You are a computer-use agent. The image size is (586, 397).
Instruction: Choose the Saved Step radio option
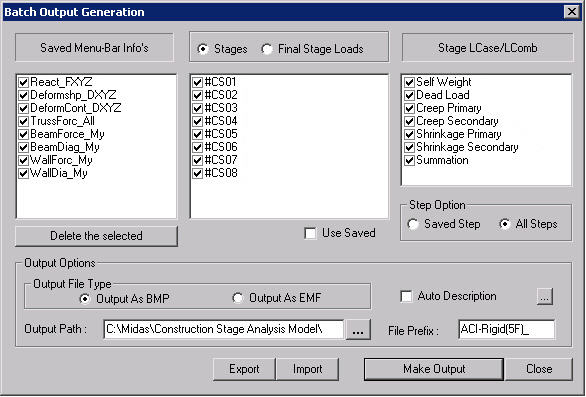pos(413,224)
